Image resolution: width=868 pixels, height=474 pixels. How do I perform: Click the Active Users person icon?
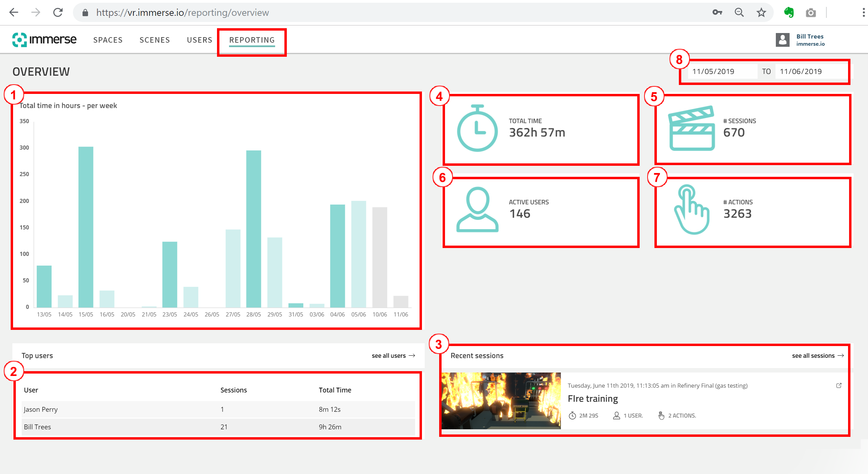tap(477, 209)
